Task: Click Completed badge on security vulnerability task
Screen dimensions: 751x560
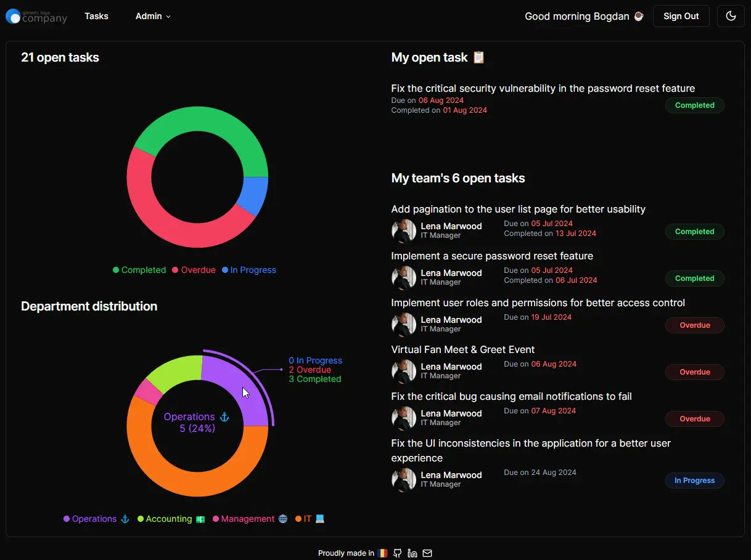Action: click(694, 105)
